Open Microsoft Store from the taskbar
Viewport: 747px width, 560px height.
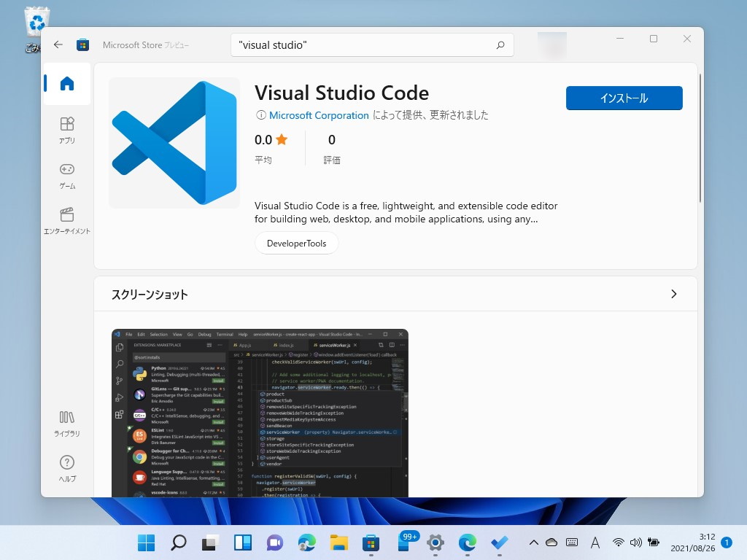(371, 542)
